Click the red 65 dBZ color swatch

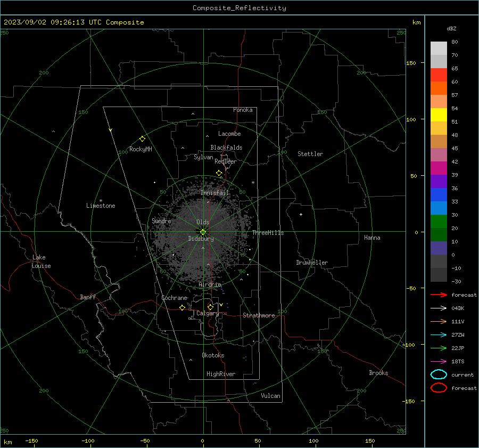(439, 75)
